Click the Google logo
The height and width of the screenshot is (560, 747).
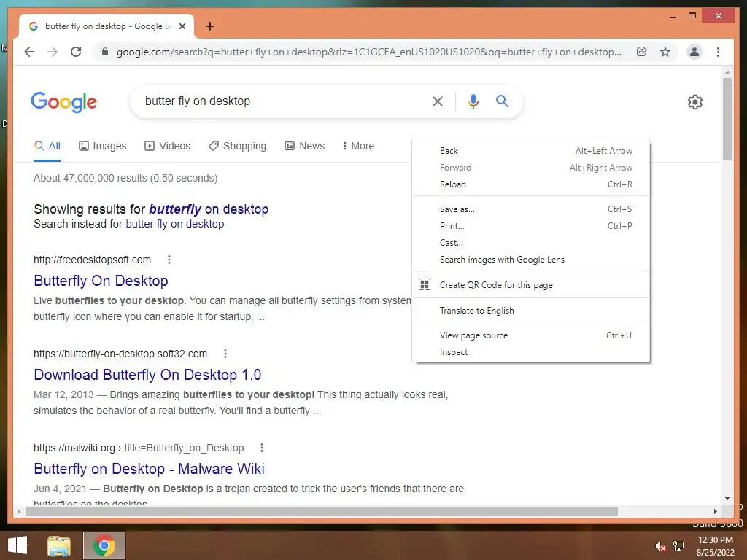[x=64, y=102]
